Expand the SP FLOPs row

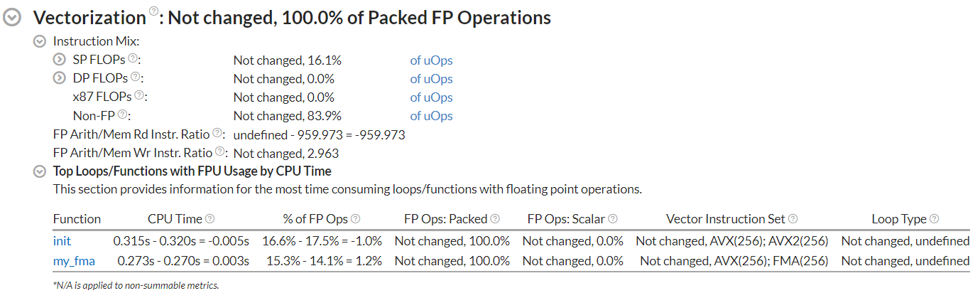pos(60,60)
